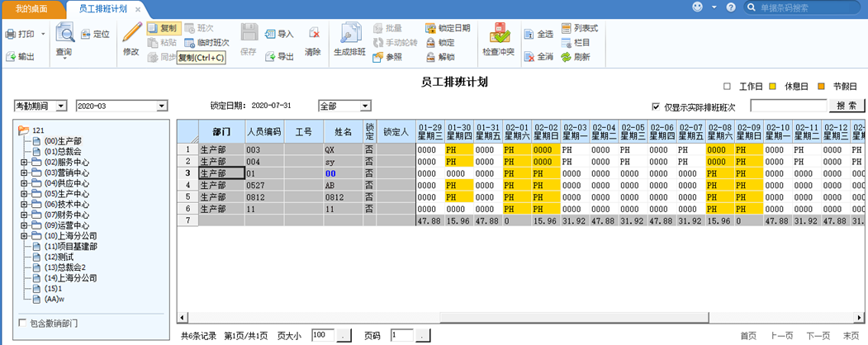
Task: Expand the (10)上海分公司 tree node
Action: pos(24,235)
